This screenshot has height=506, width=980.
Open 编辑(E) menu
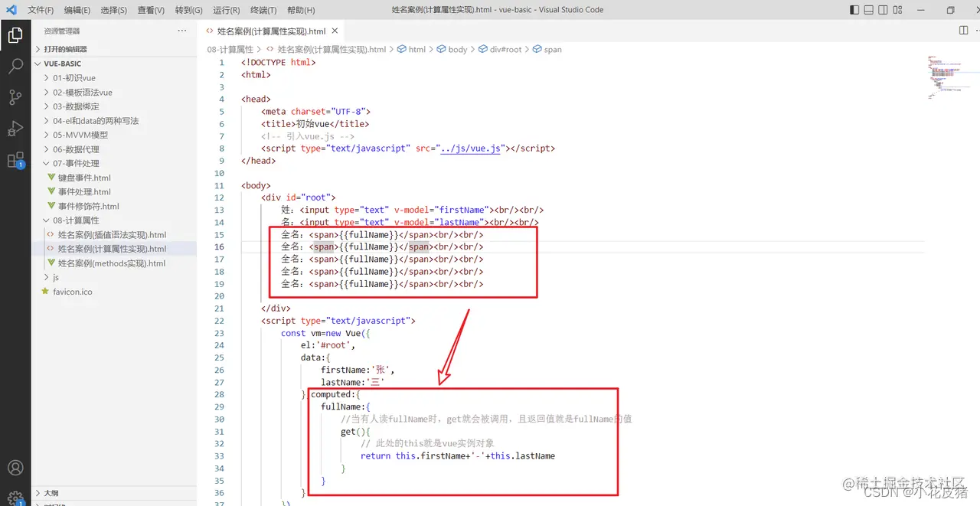(77, 10)
